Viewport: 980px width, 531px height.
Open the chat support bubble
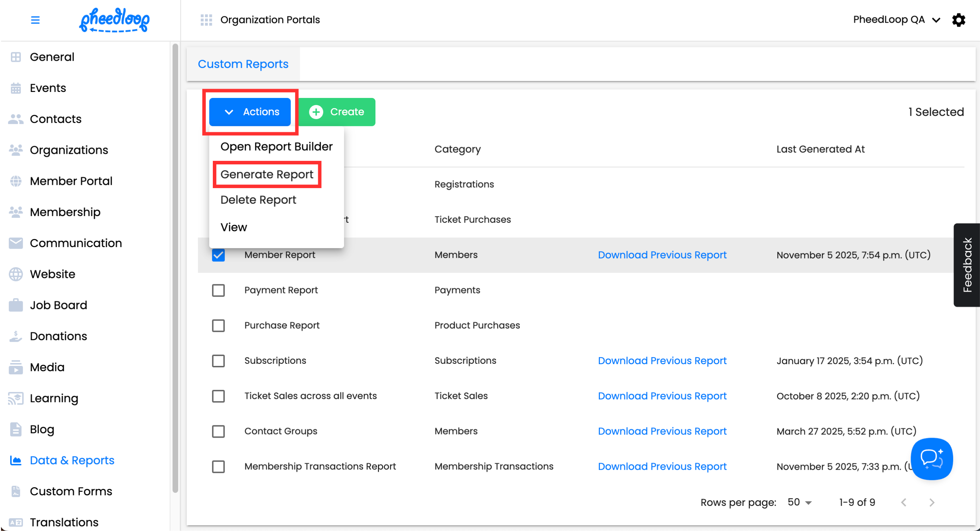(x=931, y=458)
